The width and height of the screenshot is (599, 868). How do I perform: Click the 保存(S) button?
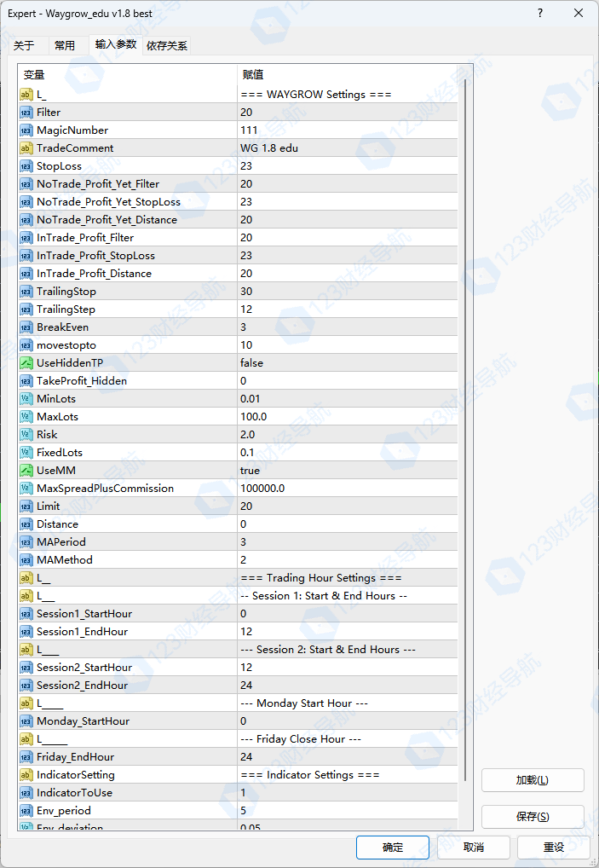click(x=533, y=817)
